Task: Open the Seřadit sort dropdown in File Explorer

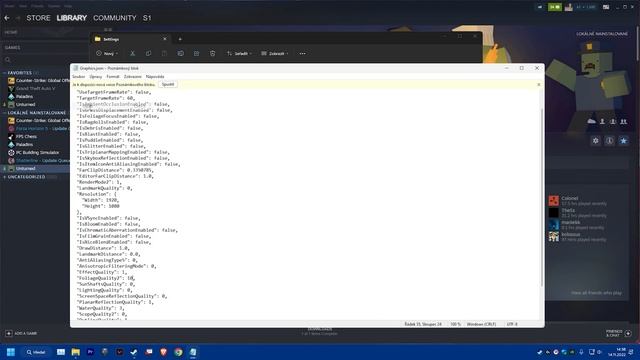Action: coord(239,53)
